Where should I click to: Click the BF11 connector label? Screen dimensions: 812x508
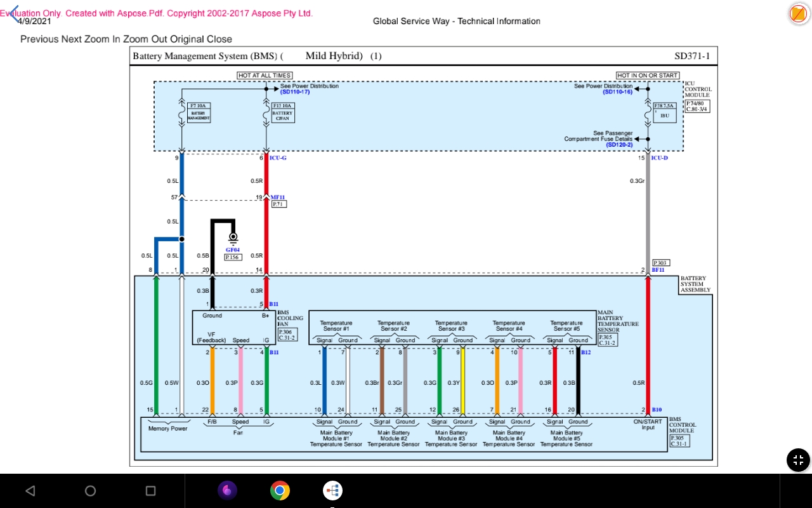(658, 270)
